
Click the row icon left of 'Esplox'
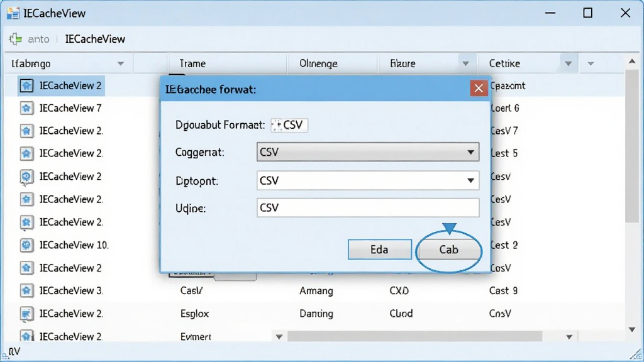(26, 314)
